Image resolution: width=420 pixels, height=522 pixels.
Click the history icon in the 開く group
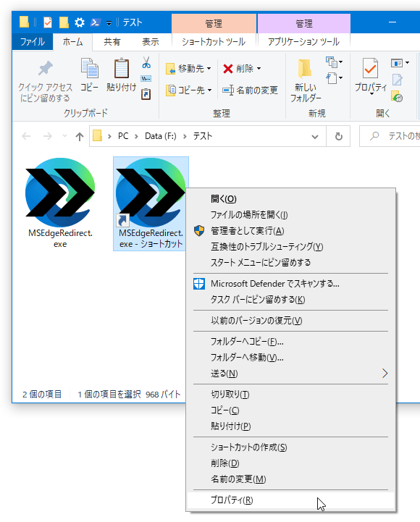(397, 96)
